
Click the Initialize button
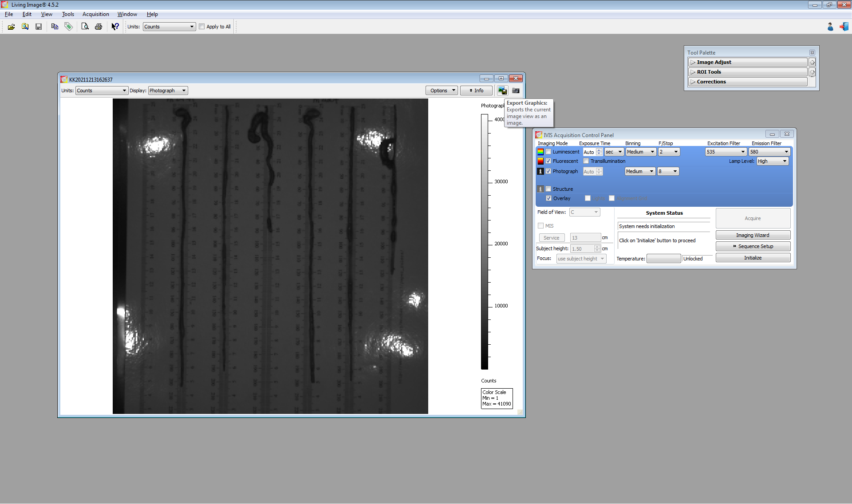pos(753,258)
